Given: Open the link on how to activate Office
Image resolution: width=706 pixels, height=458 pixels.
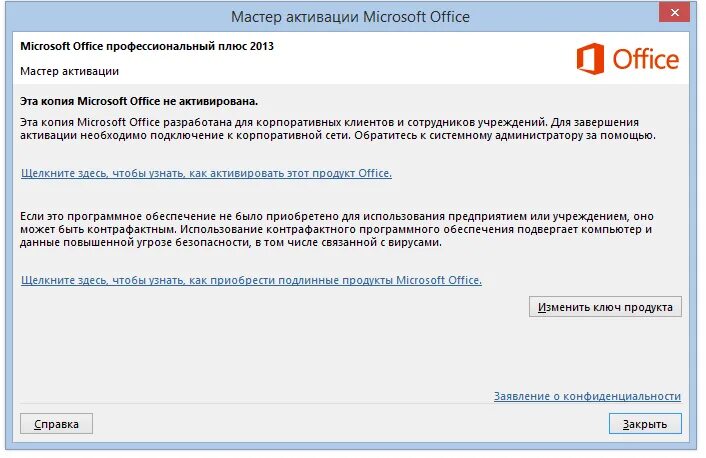Looking at the screenshot, I should pyautogui.click(x=206, y=173).
